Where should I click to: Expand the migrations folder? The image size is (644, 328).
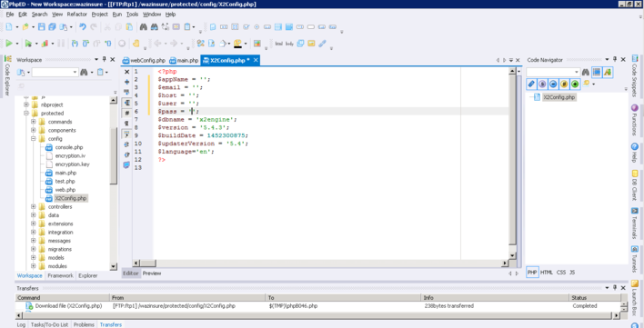click(x=34, y=249)
